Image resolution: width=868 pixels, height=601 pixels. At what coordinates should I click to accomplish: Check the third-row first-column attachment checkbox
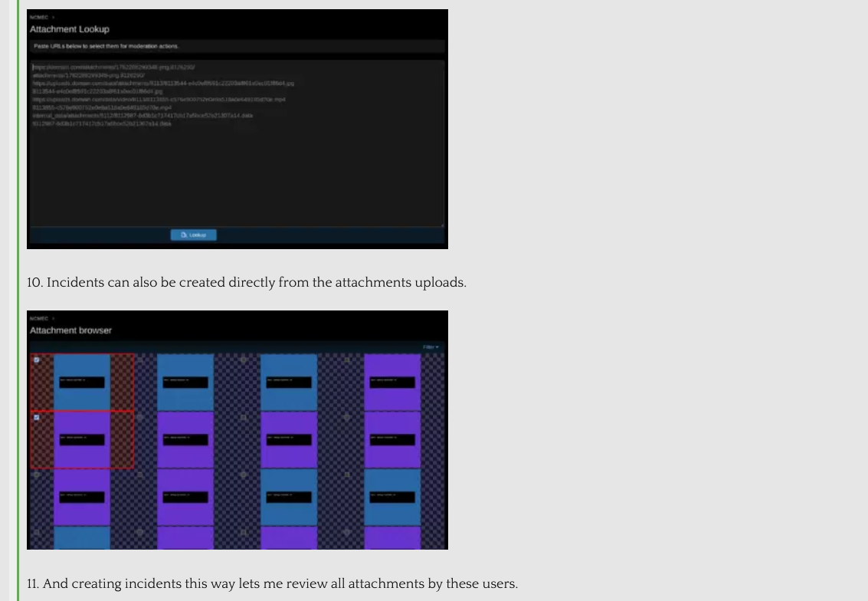click(x=36, y=475)
